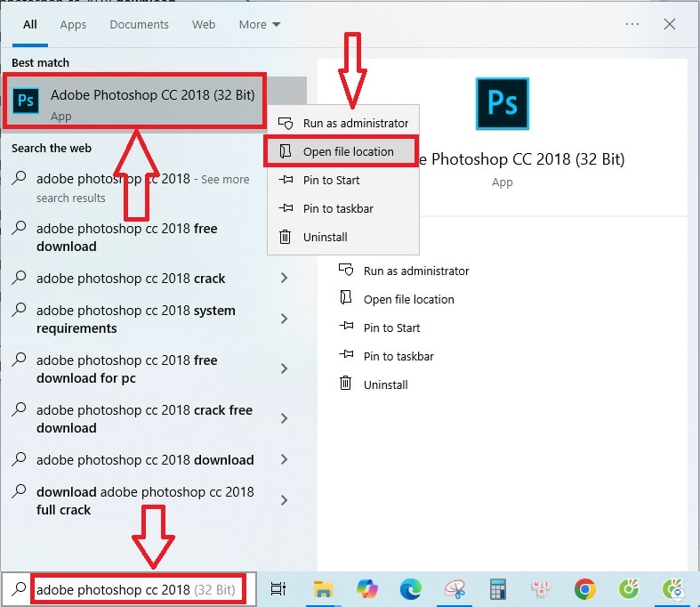Click Pin to taskbar in preview pane
Image resolution: width=700 pixels, height=607 pixels.
pos(398,356)
